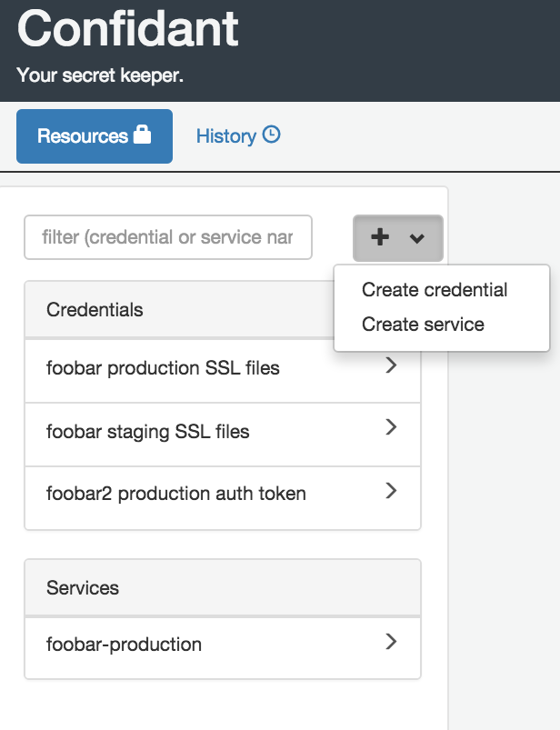Expand chevron for foobar-production service
Screen dimensions: 560x730
point(391,642)
